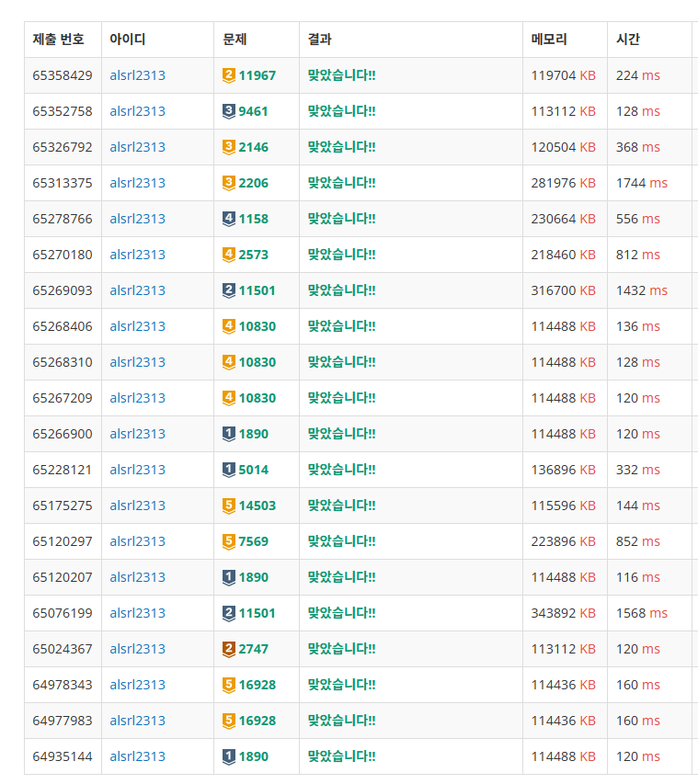Select submission number 65076199
Screen dimensions: 698x784
point(63,613)
